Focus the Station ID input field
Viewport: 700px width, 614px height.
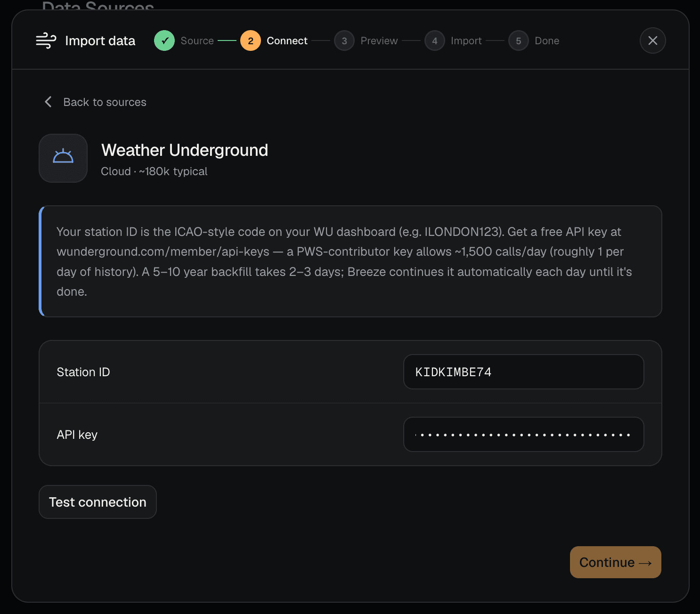point(524,372)
